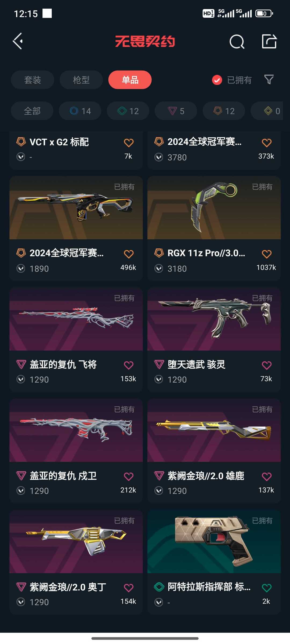Switch to the 套装 tab
The height and width of the screenshot is (644, 290).
(x=32, y=80)
